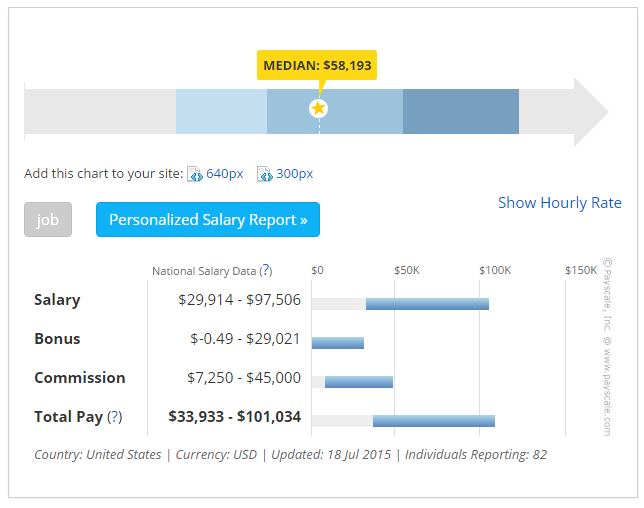644x508 pixels.
Task: Select the lightest blue segment of range bar
Action: pos(221,111)
